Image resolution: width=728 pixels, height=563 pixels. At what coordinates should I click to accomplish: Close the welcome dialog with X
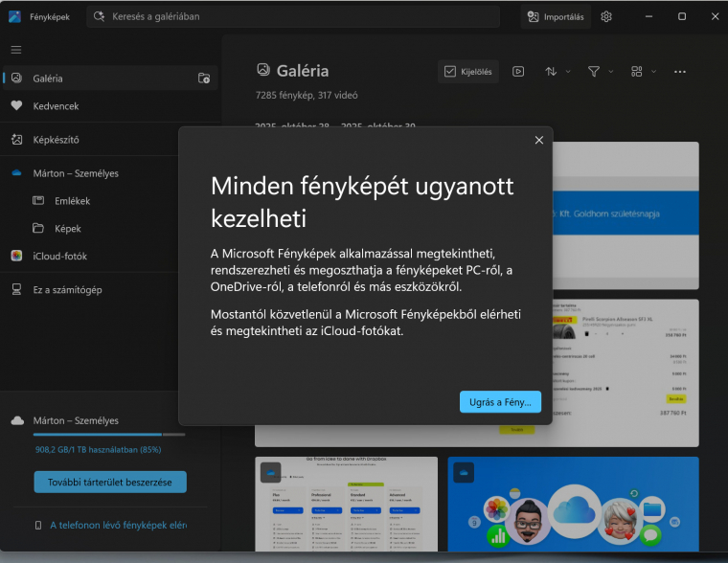pos(538,140)
